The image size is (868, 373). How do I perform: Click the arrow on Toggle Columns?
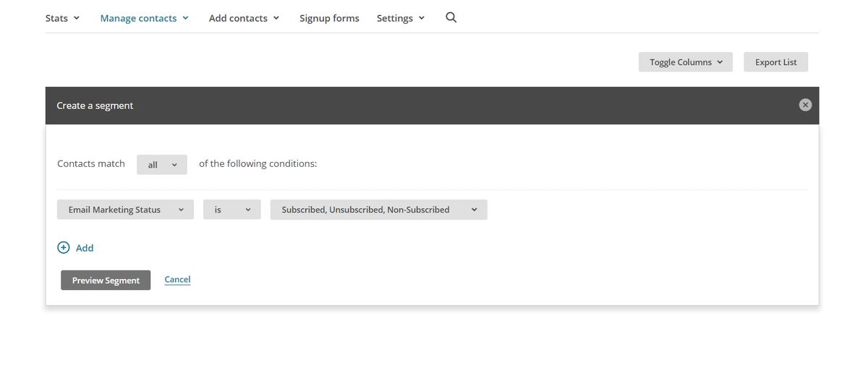[x=720, y=62]
